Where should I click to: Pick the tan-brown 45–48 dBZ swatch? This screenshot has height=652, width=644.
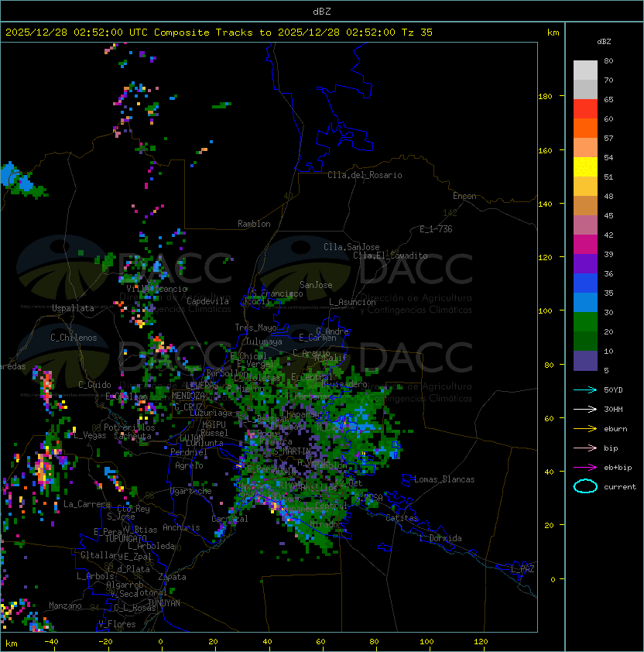coord(585,206)
